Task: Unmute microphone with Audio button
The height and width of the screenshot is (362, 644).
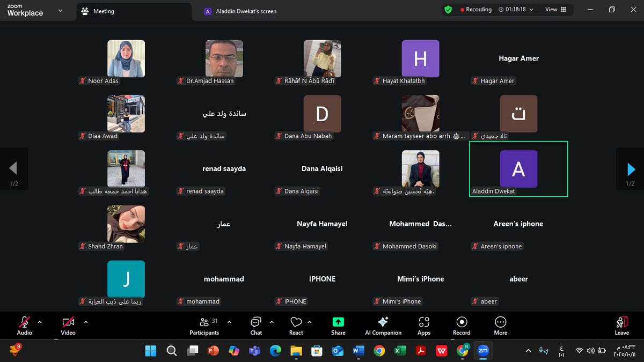Action: (x=25, y=326)
